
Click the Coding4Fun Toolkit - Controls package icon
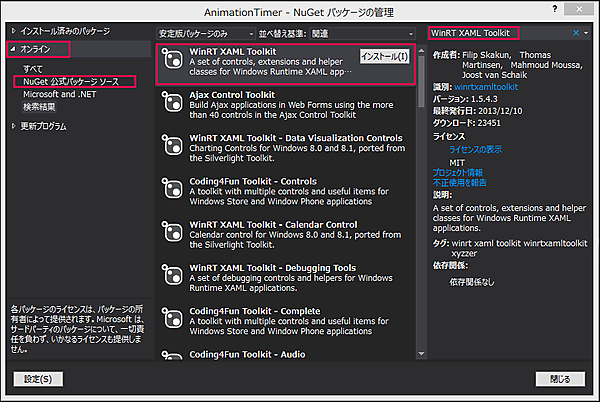click(x=171, y=188)
